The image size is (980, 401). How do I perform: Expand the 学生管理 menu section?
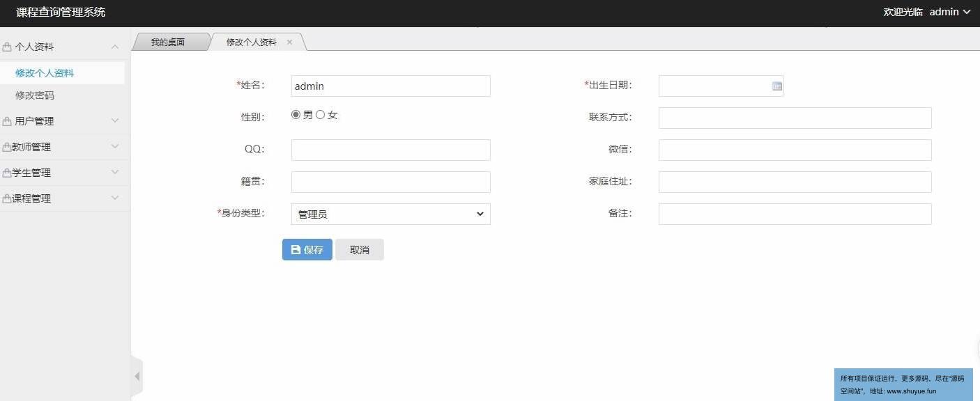coord(115,172)
